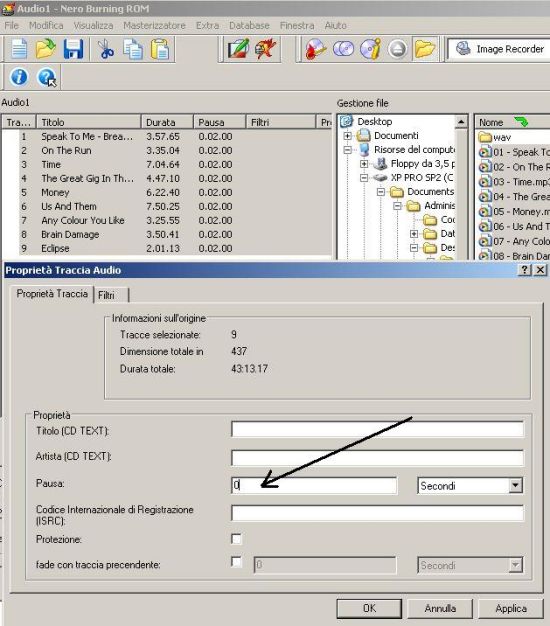Viewport: 550px width, 626px height.
Task: Open the File menu
Action: [x=12, y=25]
